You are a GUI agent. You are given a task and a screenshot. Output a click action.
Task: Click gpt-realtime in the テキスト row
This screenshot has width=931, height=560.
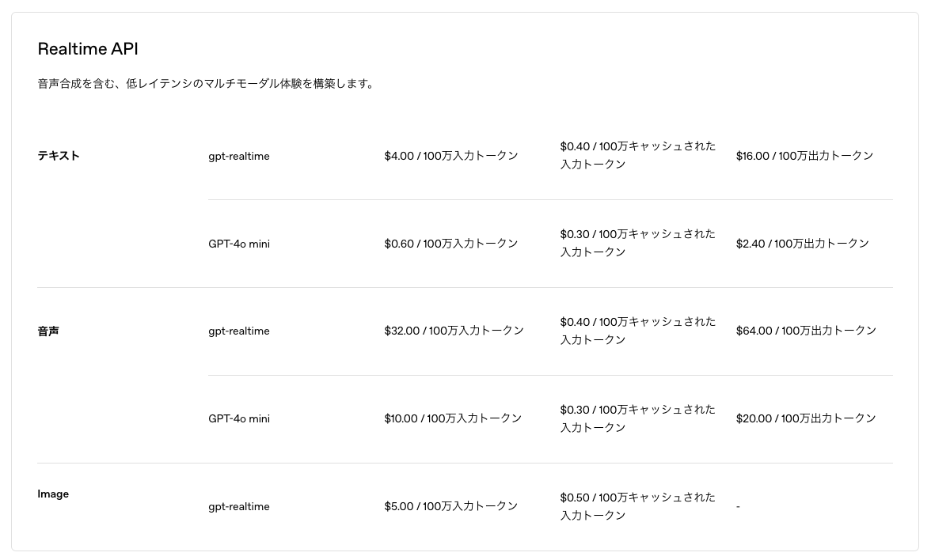click(239, 156)
